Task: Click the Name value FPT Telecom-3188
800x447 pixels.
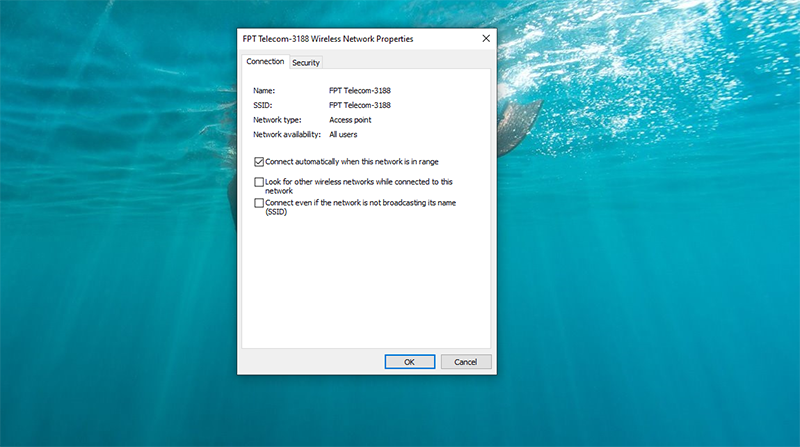Action: 360,91
